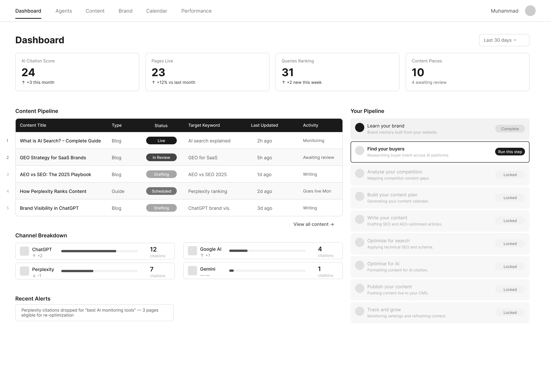Click the Optimise for search step circle
The image size is (551, 392).
click(x=359, y=242)
